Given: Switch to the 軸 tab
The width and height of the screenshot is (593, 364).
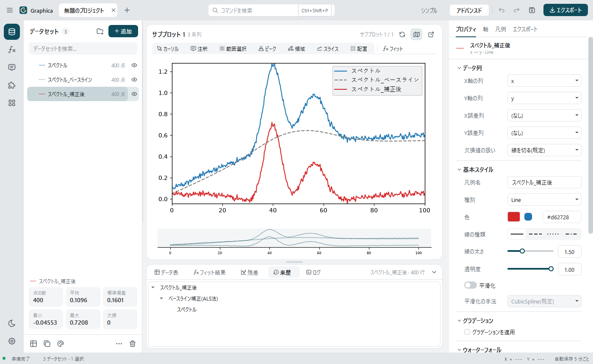Looking at the screenshot, I should [x=485, y=29].
